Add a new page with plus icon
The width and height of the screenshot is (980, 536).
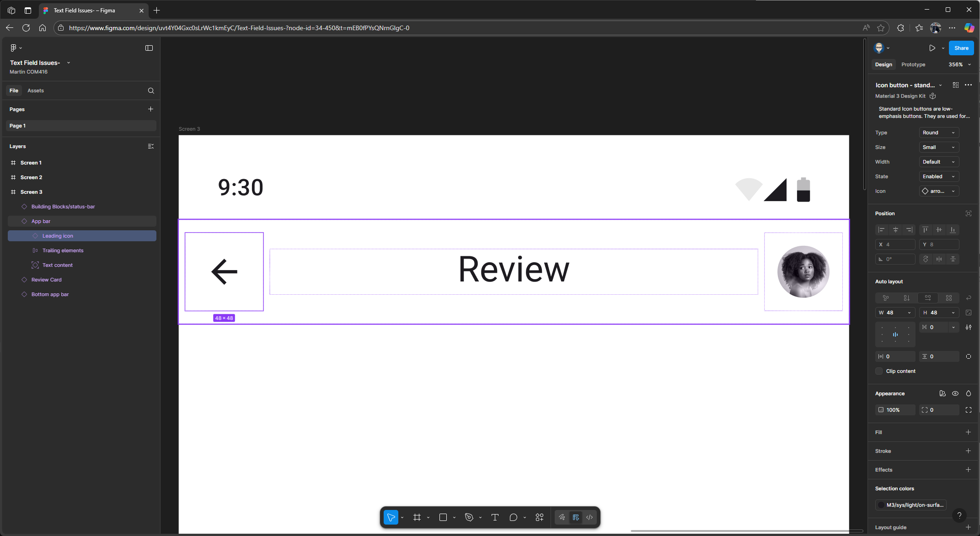pyautogui.click(x=150, y=109)
